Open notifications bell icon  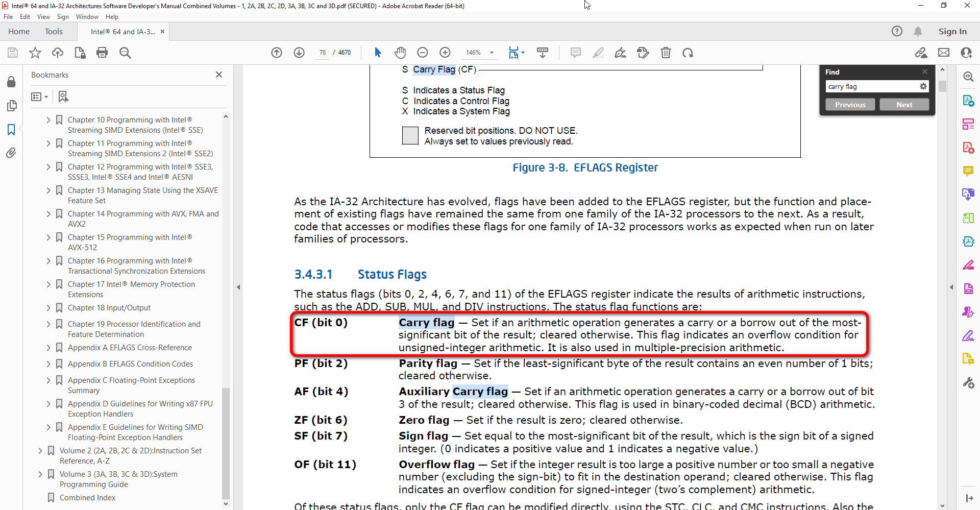click(x=918, y=31)
